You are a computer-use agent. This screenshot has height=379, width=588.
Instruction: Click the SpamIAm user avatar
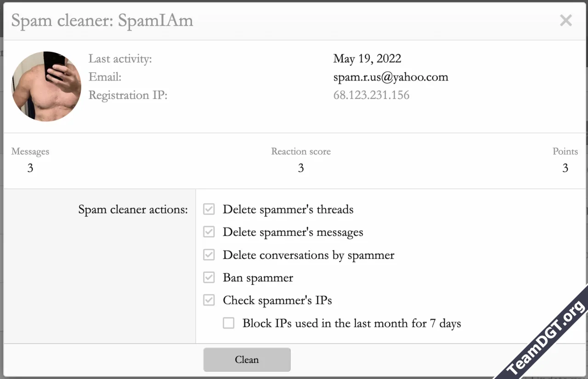[x=46, y=86]
